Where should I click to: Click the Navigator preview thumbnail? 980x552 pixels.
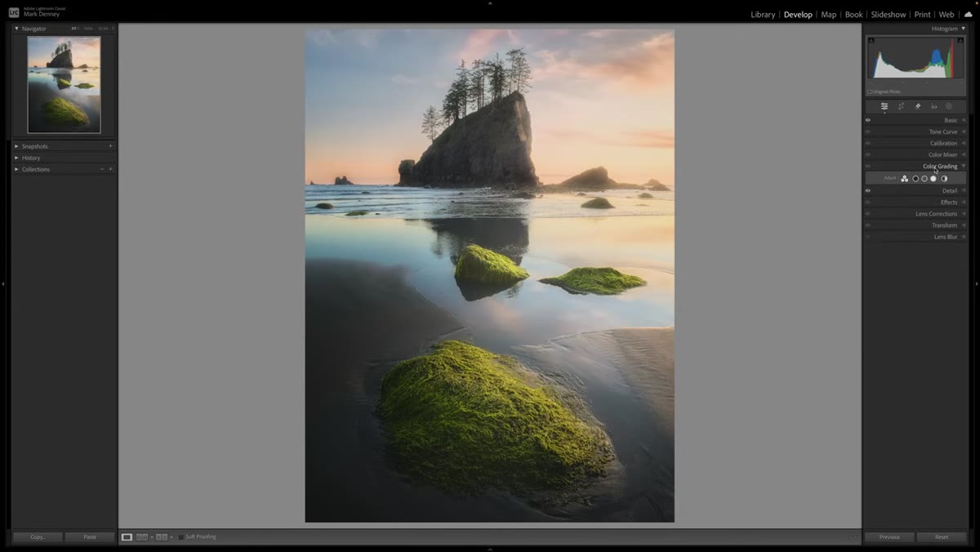[x=64, y=85]
